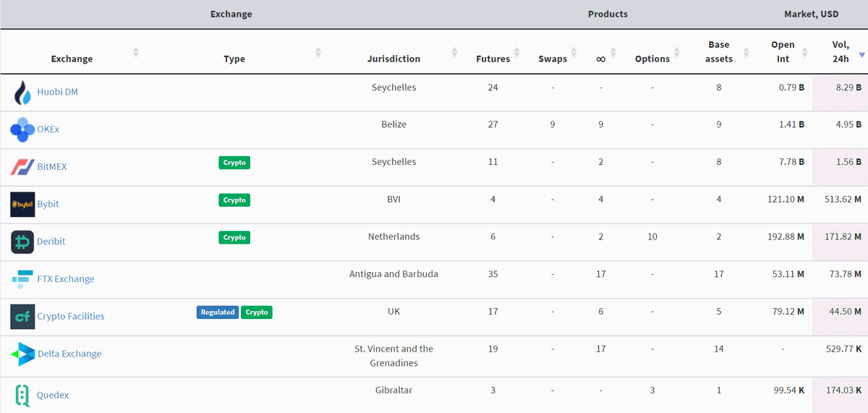Click the FTX Exchange logo icon
Image resolution: width=868 pixels, height=413 pixels.
(x=22, y=279)
